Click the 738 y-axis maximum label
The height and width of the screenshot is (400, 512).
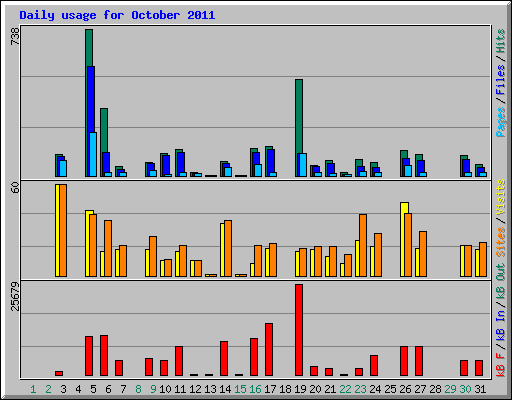click(15, 36)
